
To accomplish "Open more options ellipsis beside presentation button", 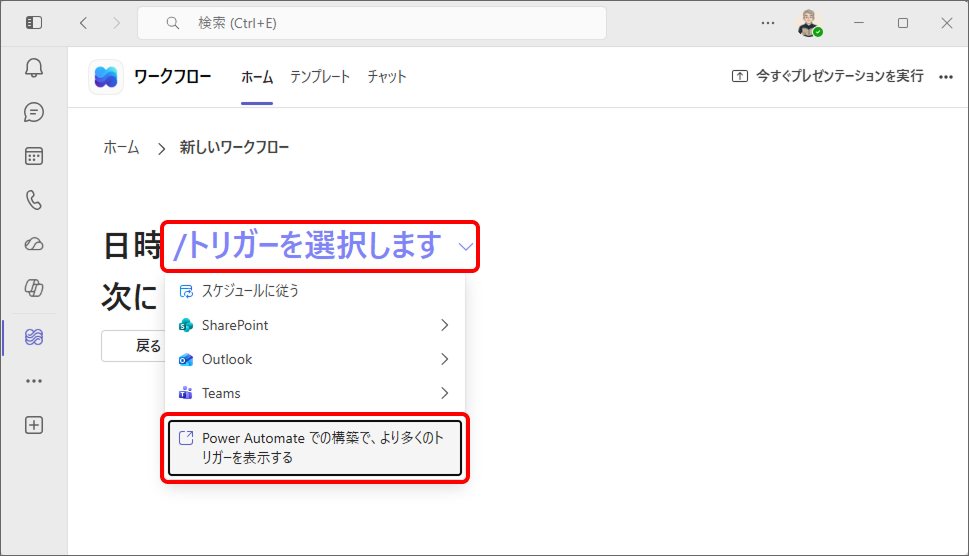I will (946, 77).
